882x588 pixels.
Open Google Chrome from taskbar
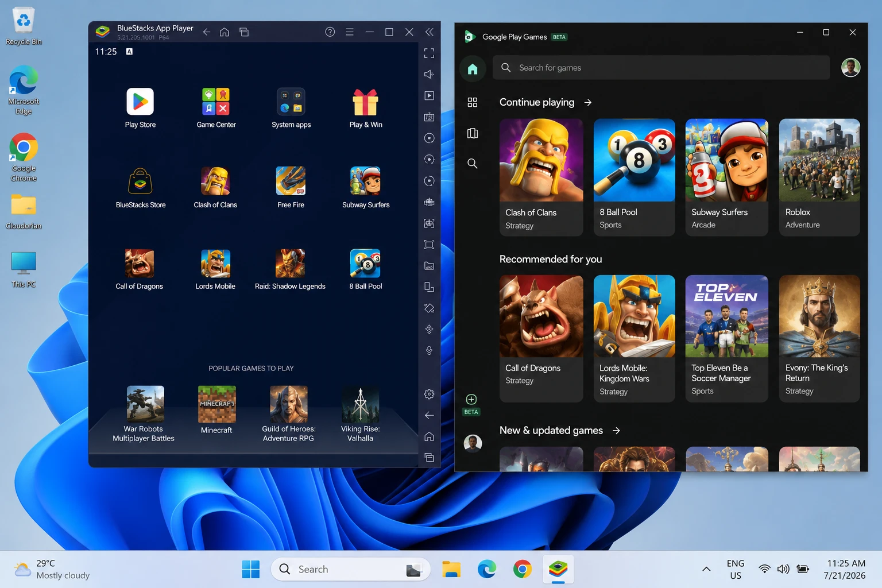click(522, 569)
